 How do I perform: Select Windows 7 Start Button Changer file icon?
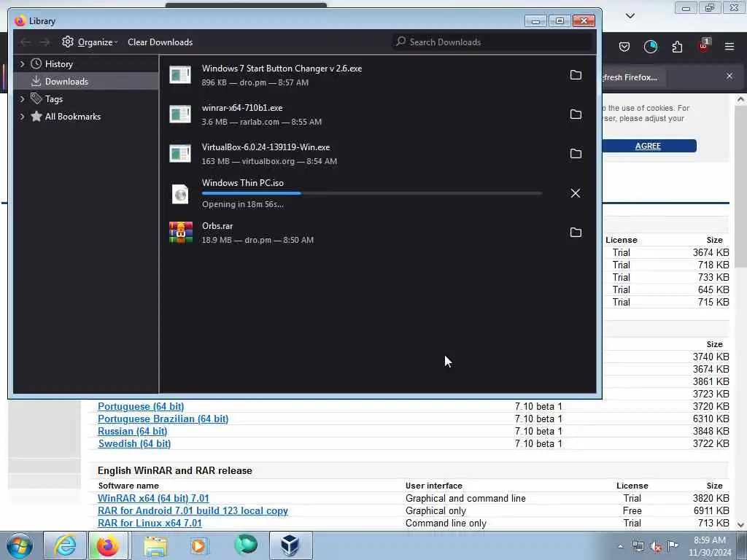[x=180, y=75]
